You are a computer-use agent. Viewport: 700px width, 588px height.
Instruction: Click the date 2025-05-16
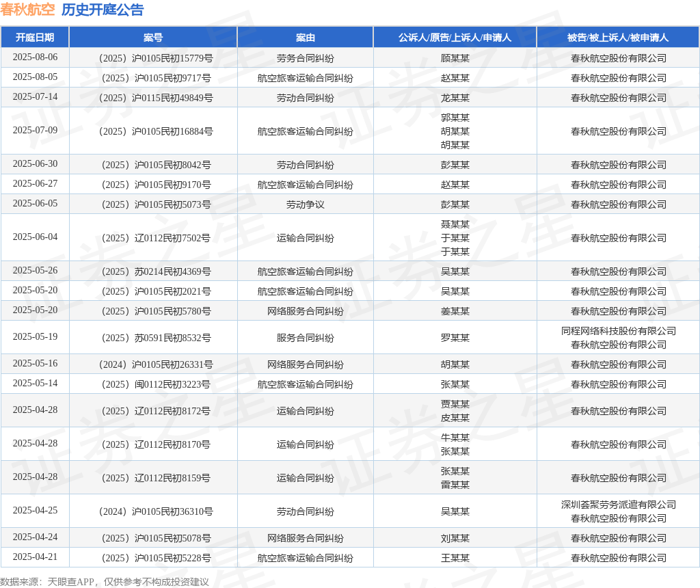point(35,363)
